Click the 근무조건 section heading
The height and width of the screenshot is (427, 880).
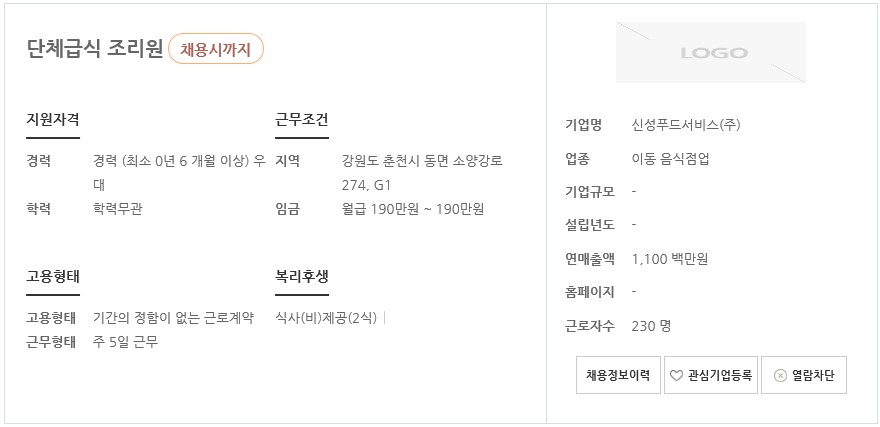[x=301, y=120]
